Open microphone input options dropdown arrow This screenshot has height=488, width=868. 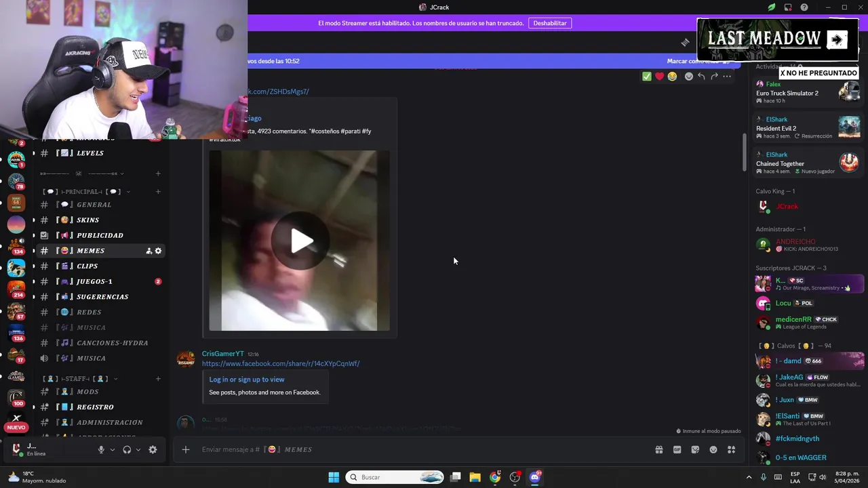(113, 449)
